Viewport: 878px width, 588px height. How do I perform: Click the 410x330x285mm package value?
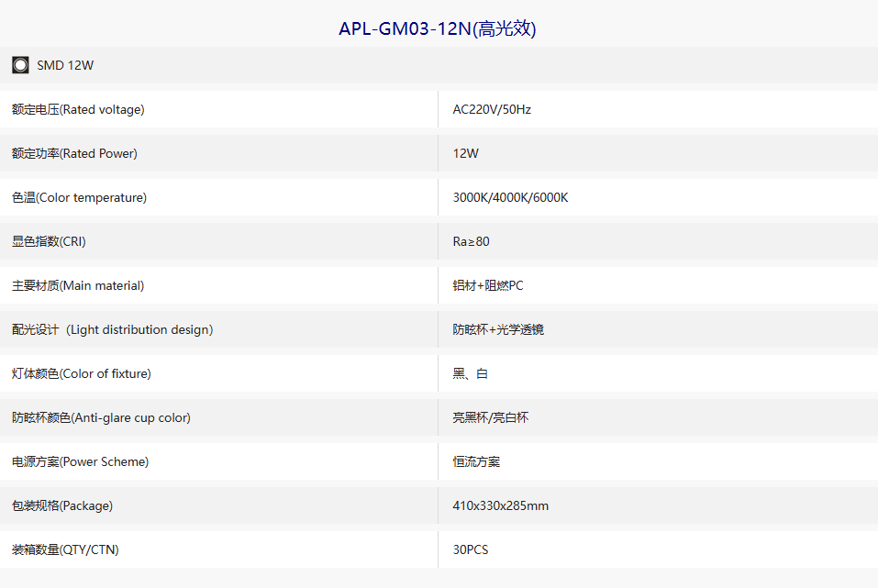tap(501, 505)
